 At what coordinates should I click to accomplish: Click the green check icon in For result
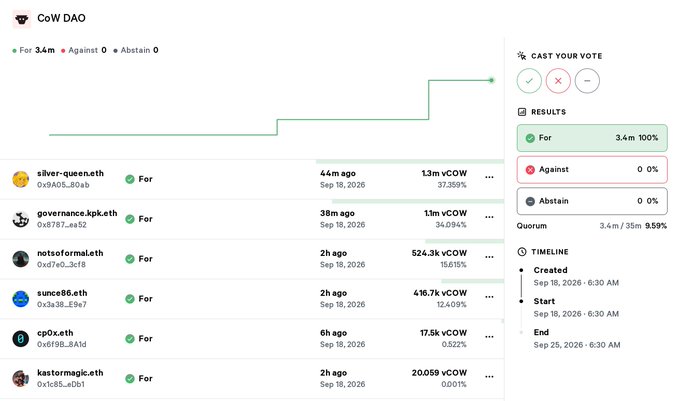pos(530,138)
